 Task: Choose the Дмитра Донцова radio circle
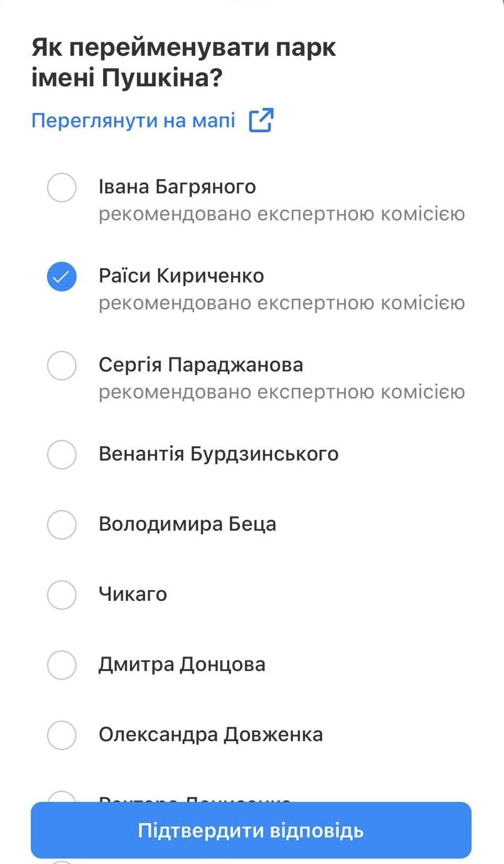61,665
